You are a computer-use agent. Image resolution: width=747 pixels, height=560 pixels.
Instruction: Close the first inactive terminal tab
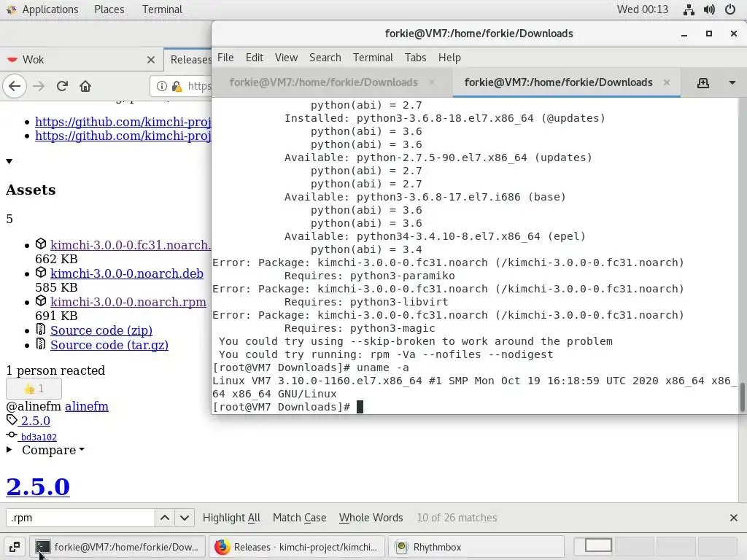click(x=432, y=82)
